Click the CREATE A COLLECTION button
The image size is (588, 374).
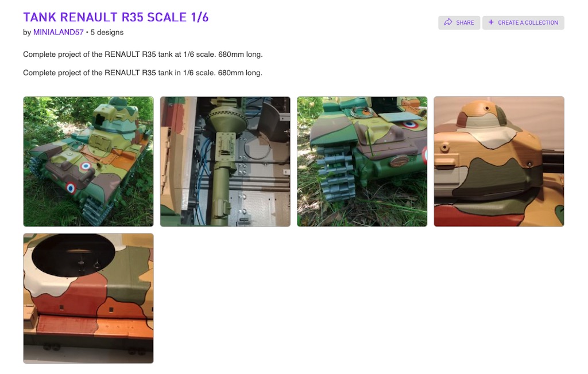523,22
